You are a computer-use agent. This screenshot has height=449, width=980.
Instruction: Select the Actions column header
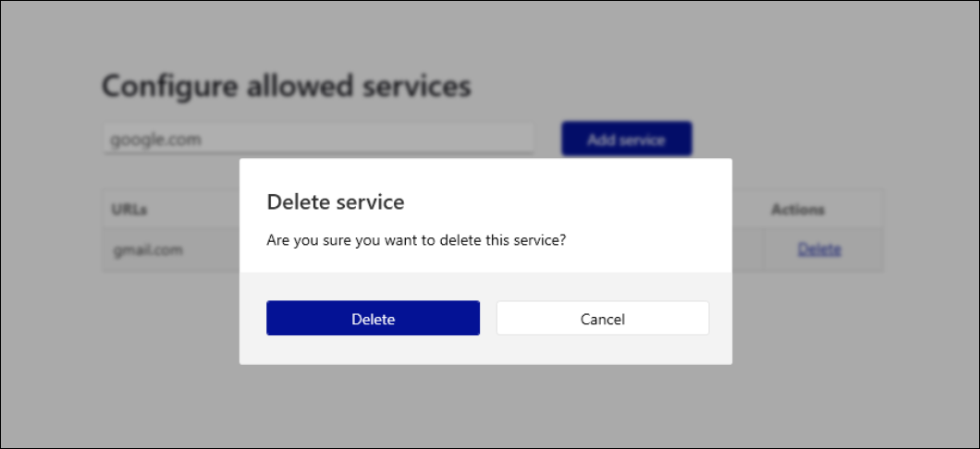point(798,210)
